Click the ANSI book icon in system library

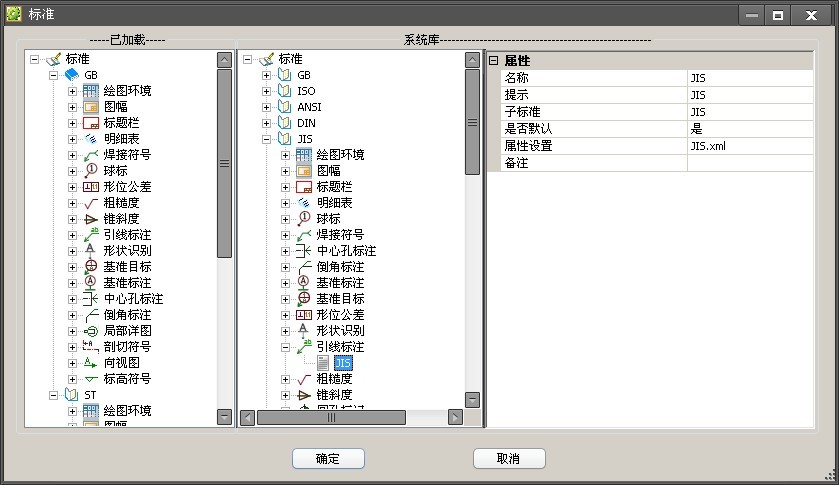pos(285,107)
